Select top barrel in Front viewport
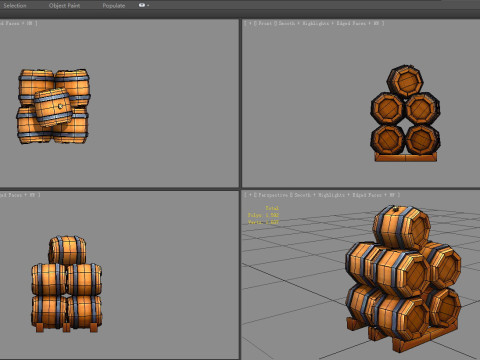The image size is (480, 360). point(405,82)
